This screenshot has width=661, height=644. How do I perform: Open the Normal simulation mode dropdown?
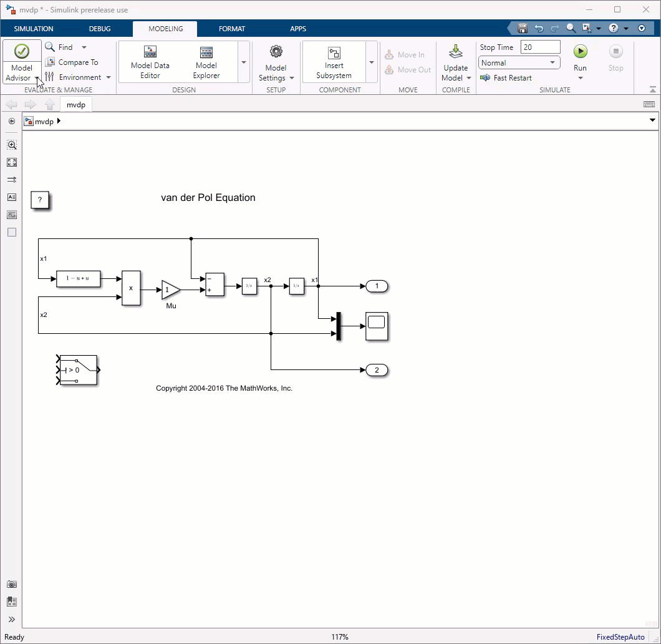pyautogui.click(x=519, y=62)
